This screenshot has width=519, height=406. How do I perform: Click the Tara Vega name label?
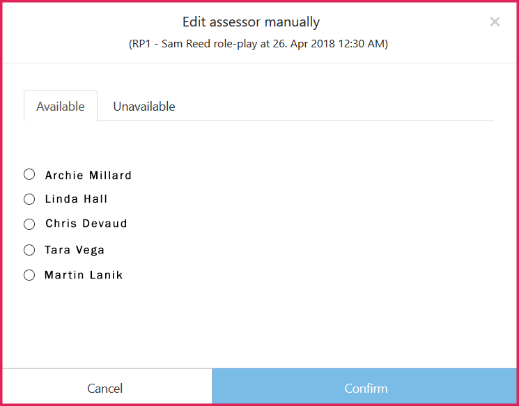pos(74,250)
